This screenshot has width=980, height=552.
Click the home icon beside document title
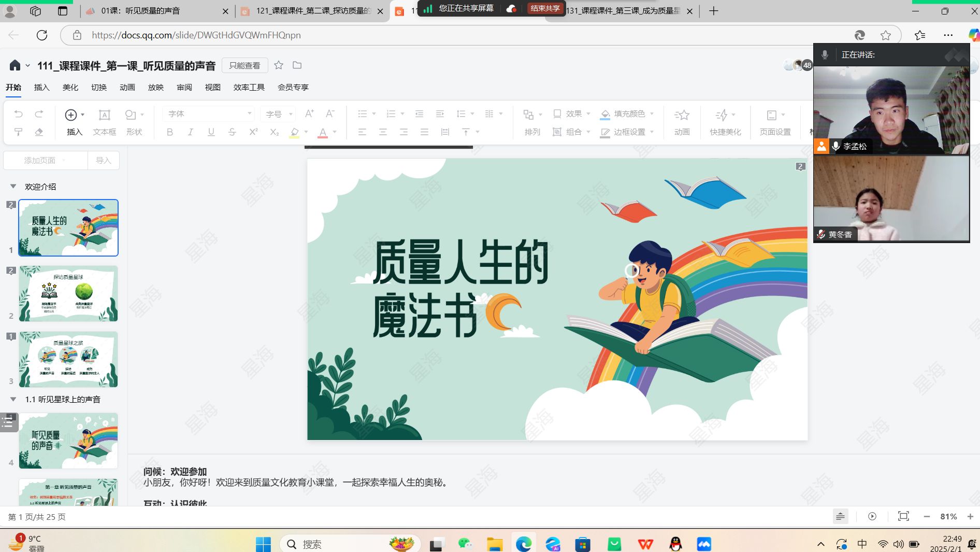pos(15,65)
